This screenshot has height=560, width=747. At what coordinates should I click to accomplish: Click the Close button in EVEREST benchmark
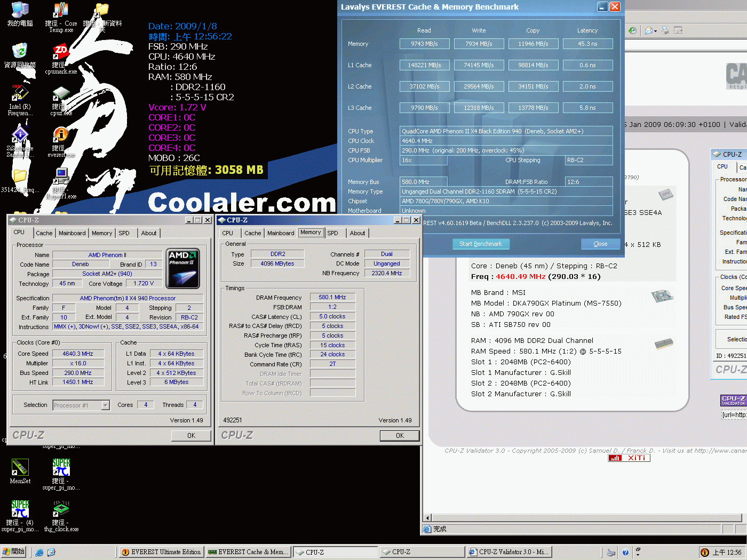click(x=600, y=244)
